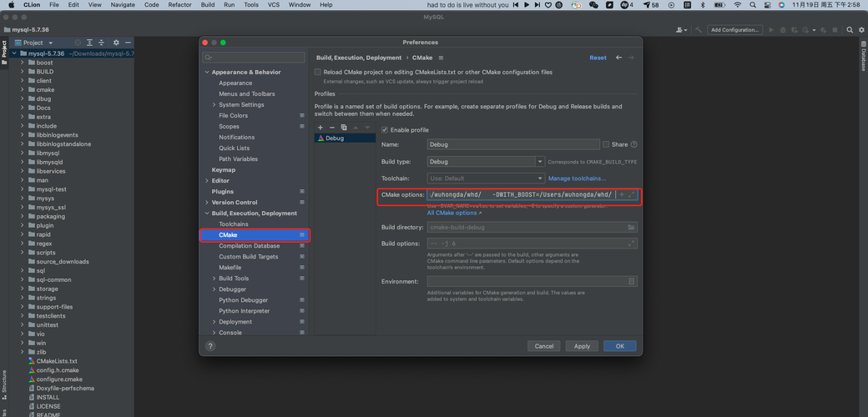The width and height of the screenshot is (868, 417).
Task: Open macOS Spotlight search in menu bar
Action: tap(753, 4)
